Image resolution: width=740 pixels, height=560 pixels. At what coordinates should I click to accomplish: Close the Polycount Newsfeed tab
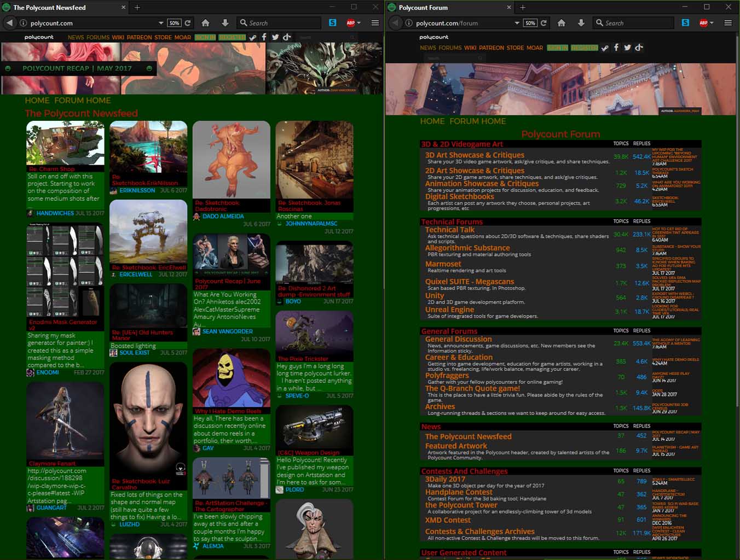click(123, 7)
